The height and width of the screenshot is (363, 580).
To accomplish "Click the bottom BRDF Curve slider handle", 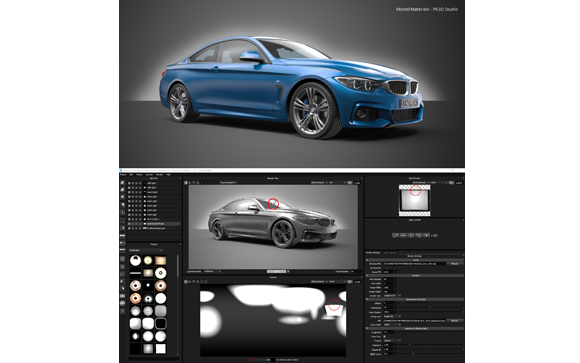I will (x=413, y=354).
